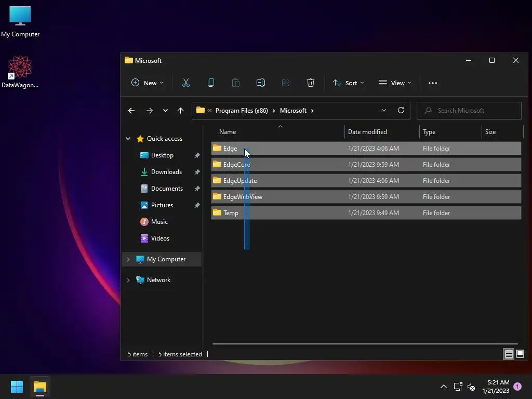Select the EdgeWebView folder row

366,197
